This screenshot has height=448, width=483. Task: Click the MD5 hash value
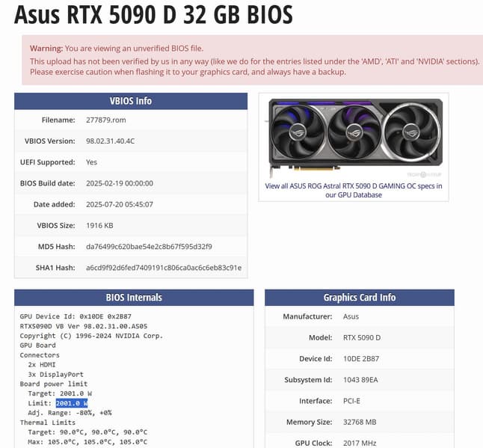tap(150, 246)
